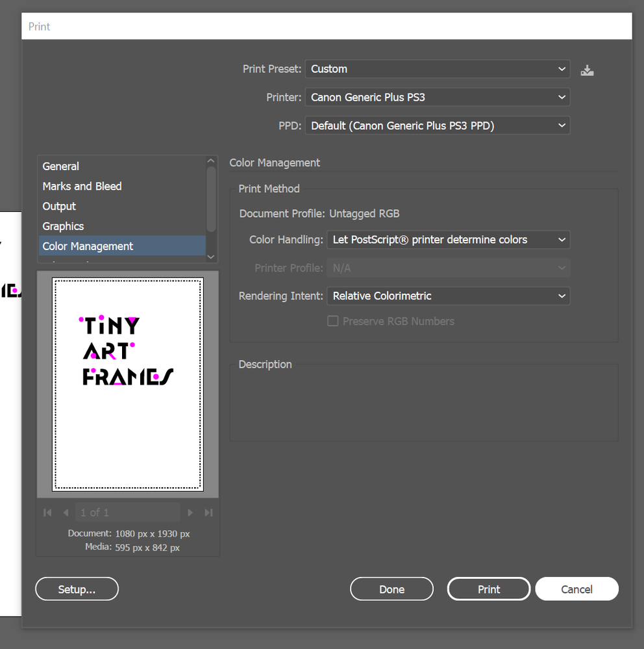Open the PPD dropdown
644x649 pixels.
point(436,125)
